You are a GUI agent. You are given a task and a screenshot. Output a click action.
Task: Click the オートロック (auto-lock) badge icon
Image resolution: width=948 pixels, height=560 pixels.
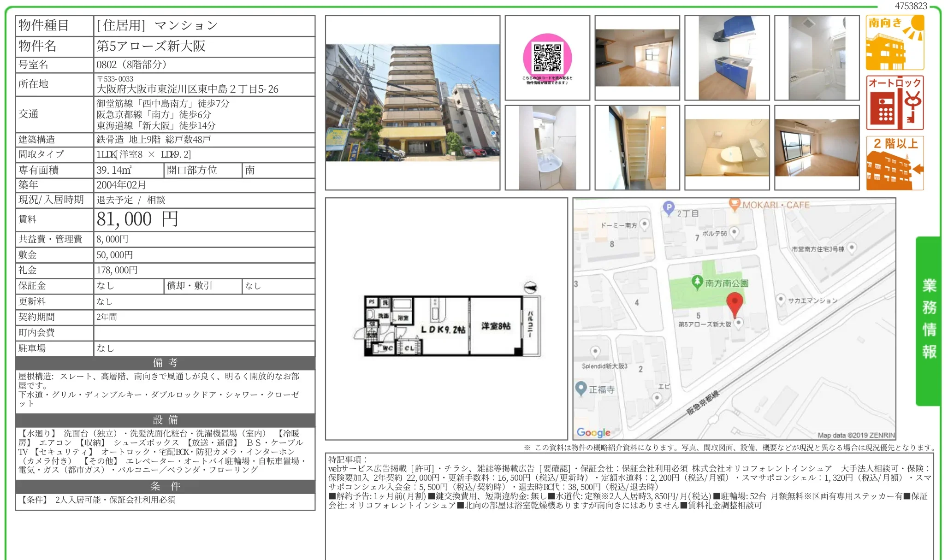(x=895, y=102)
